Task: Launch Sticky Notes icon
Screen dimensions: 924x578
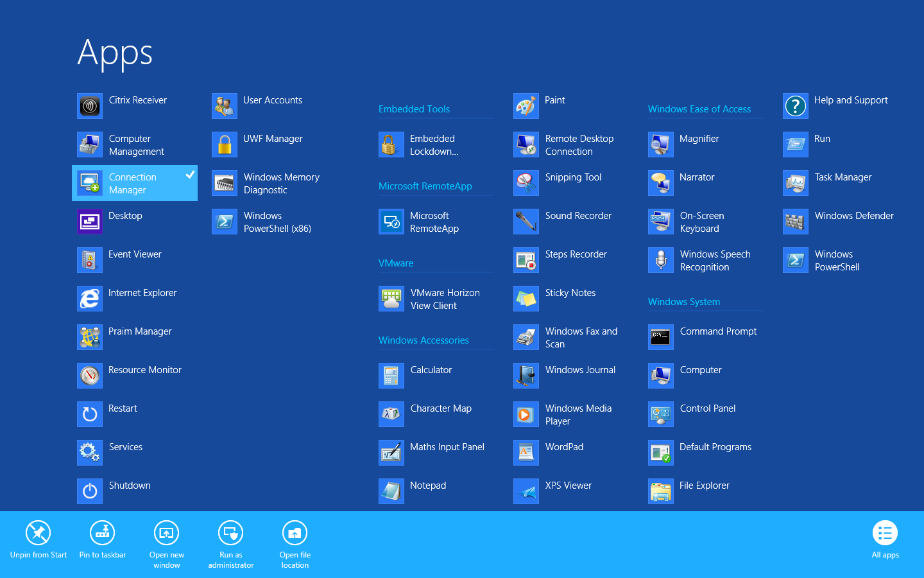Action: [526, 299]
